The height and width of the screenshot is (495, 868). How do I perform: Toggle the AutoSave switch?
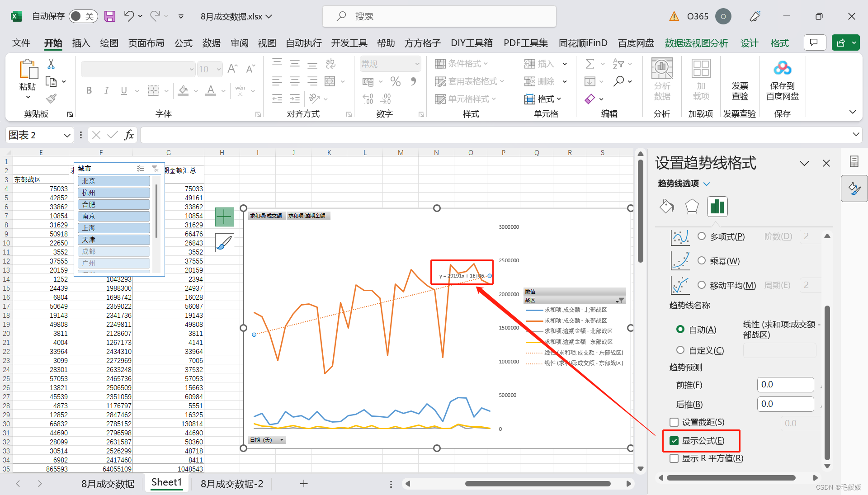(83, 16)
